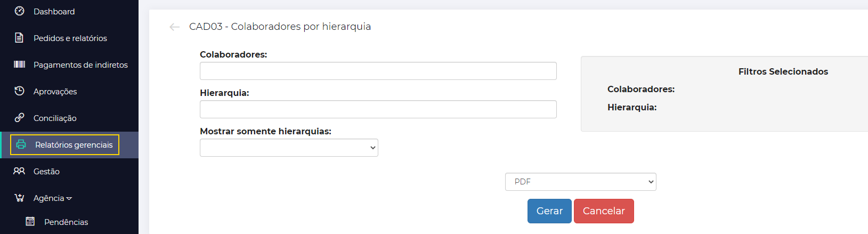868x234 pixels.
Task: Click the Pendências calendar icon
Action: coord(30,221)
